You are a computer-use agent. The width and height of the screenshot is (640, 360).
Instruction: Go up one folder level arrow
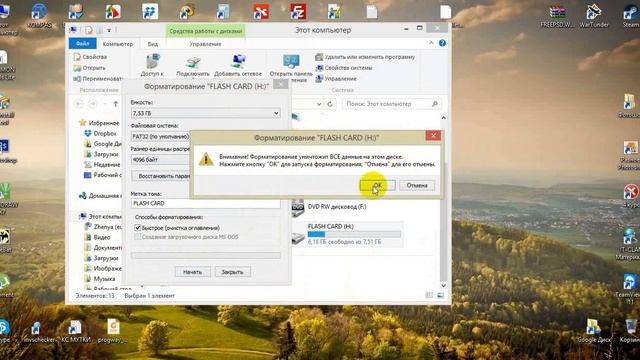pos(116,104)
